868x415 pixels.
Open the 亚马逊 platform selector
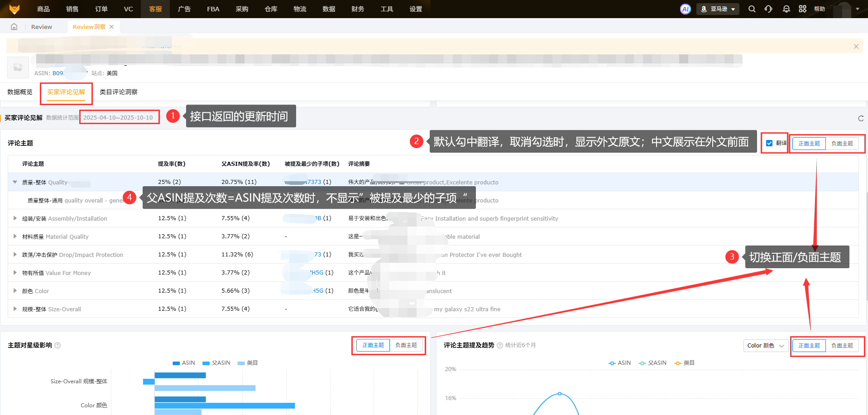pyautogui.click(x=718, y=9)
